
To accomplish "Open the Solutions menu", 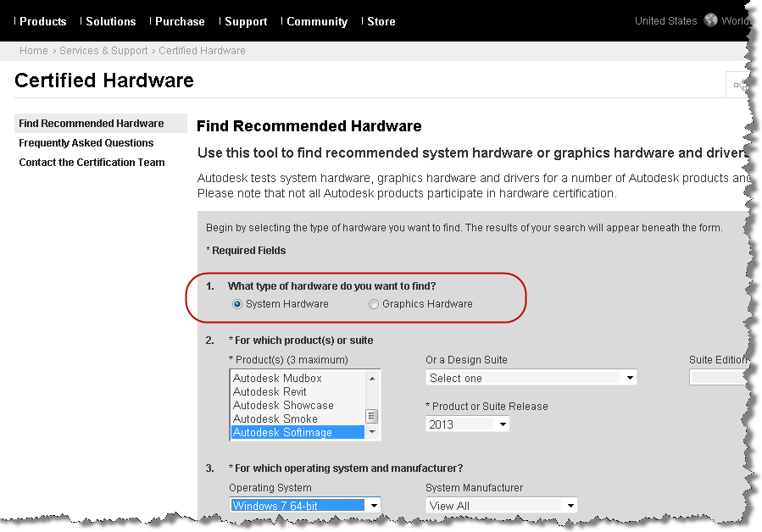I will pos(110,21).
